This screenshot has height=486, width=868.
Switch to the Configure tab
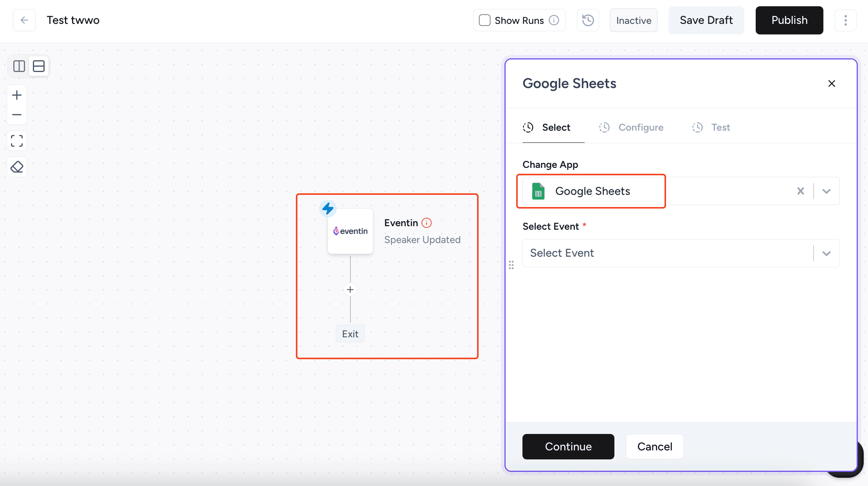[631, 128]
